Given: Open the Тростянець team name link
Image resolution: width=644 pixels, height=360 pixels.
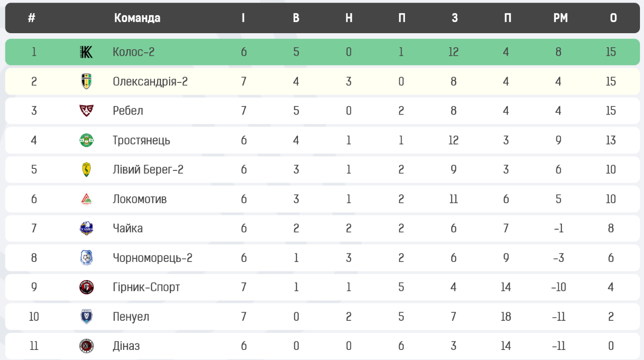Looking at the screenshot, I should tap(141, 140).
